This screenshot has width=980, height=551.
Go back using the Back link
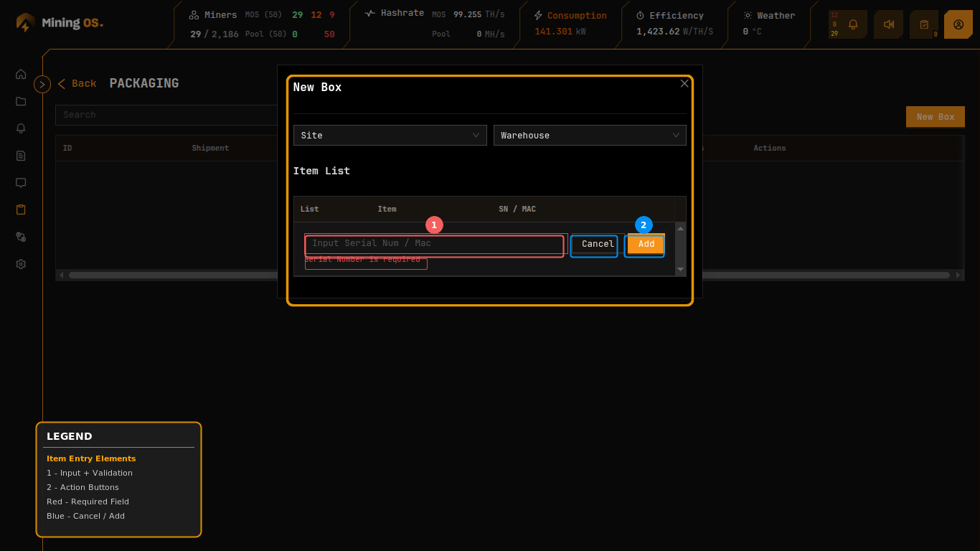tap(77, 83)
